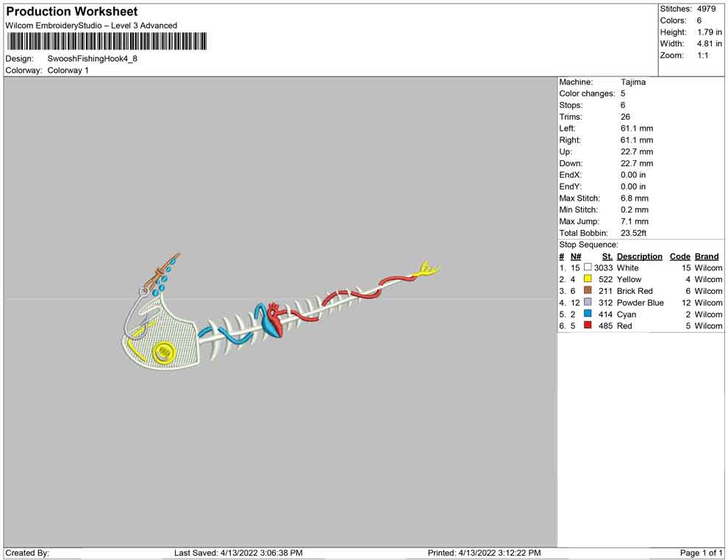
Task: Click the SwooshFishingHook4_8 design name
Action: (93, 59)
